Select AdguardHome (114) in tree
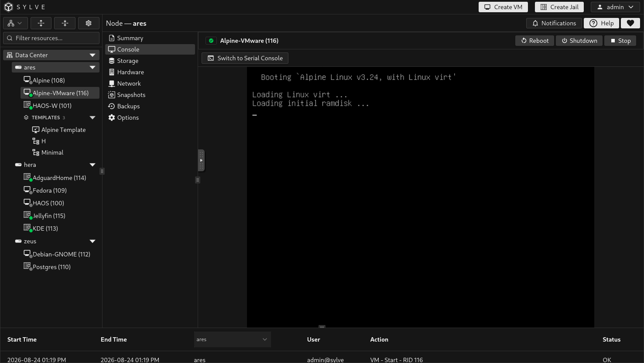The image size is (644, 363). click(60, 178)
